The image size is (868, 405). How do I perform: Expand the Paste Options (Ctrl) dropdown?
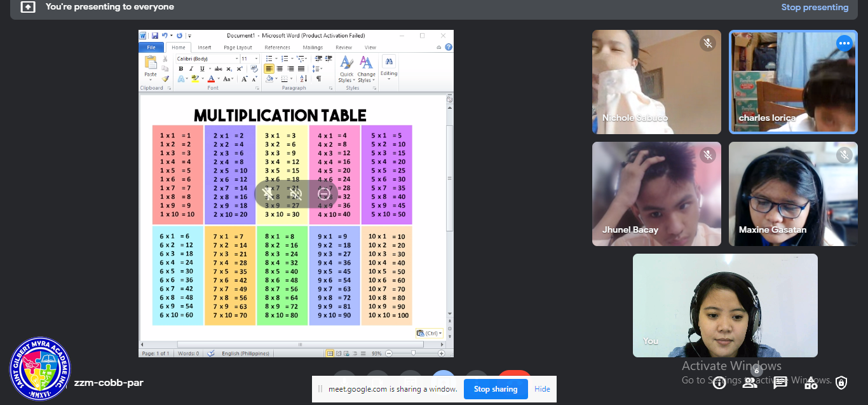click(x=430, y=333)
